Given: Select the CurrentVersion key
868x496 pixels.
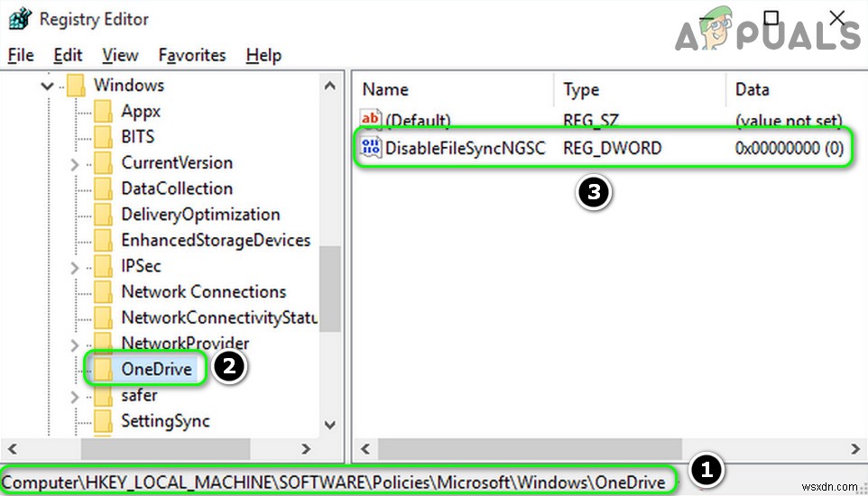Looking at the screenshot, I should [177, 162].
